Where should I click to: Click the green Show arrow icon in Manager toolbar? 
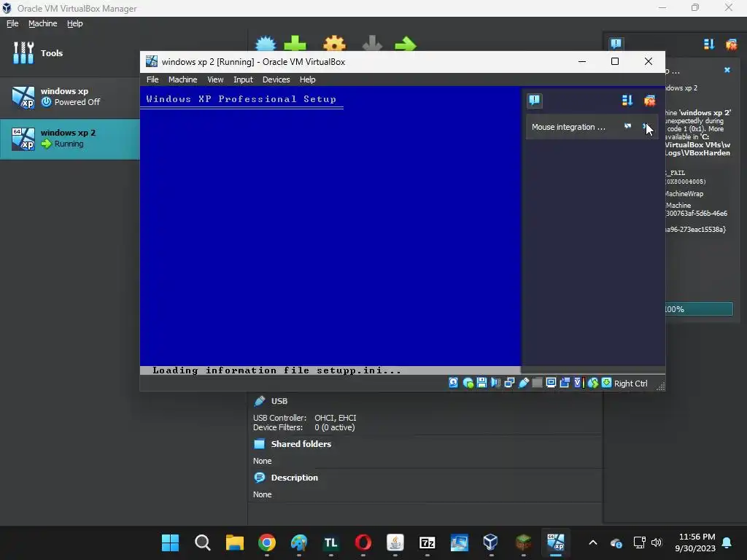tap(406, 44)
